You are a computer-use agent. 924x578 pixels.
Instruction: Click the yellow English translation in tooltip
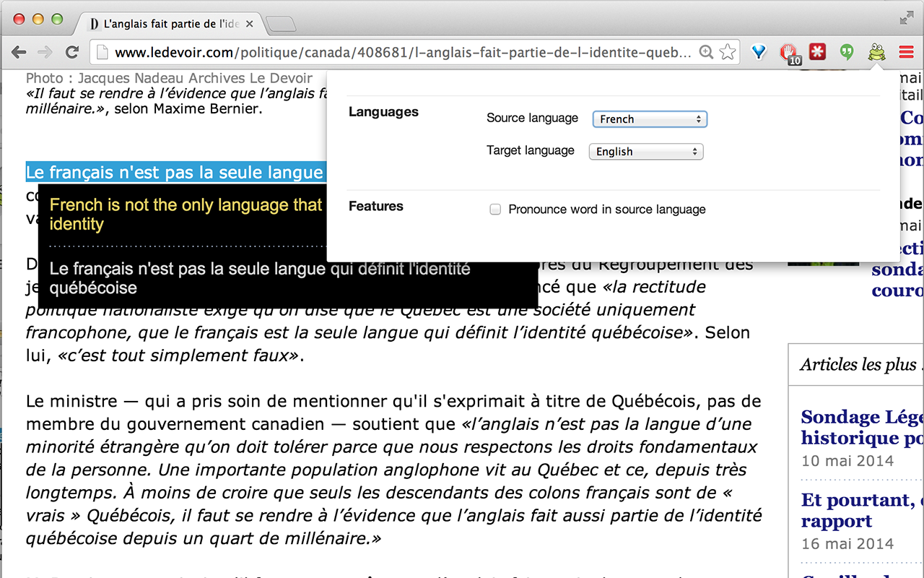pos(186,215)
